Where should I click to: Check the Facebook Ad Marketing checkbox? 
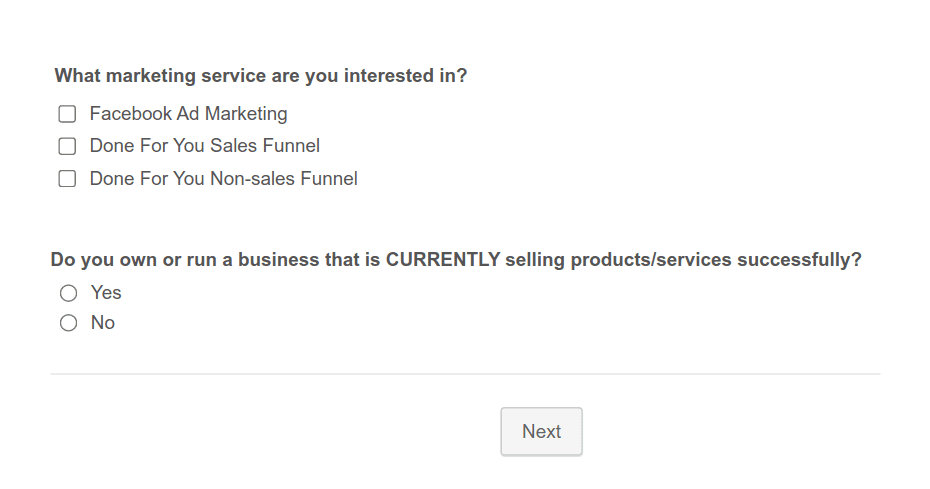(67, 114)
